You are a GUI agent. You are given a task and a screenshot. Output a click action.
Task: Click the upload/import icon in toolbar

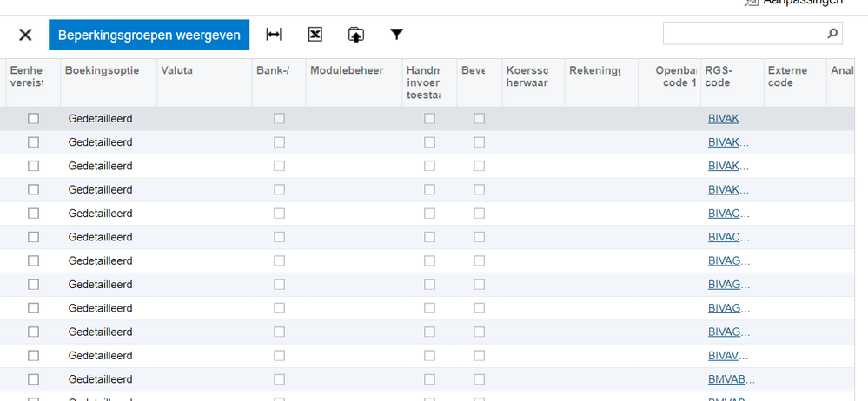356,35
